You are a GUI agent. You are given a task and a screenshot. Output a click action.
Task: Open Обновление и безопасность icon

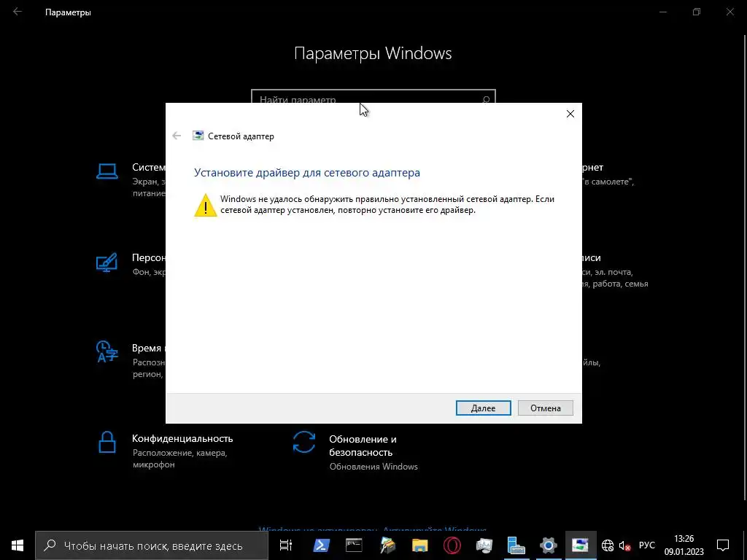(x=304, y=442)
